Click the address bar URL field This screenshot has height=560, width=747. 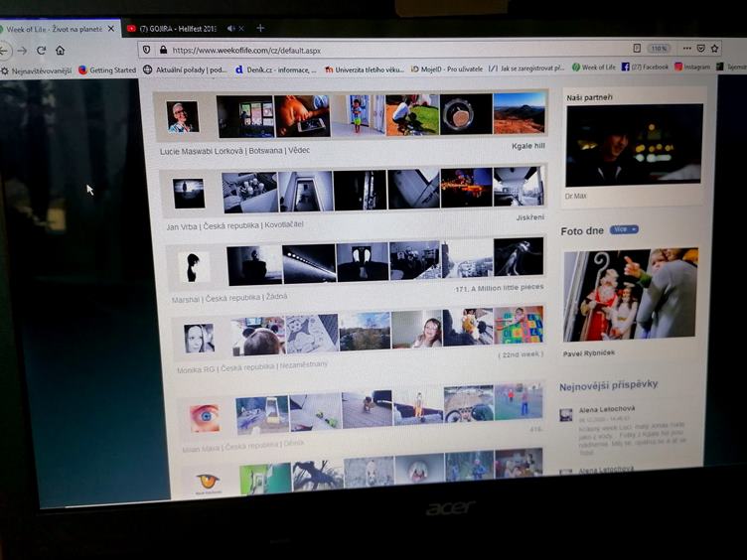pyautogui.click(x=395, y=50)
